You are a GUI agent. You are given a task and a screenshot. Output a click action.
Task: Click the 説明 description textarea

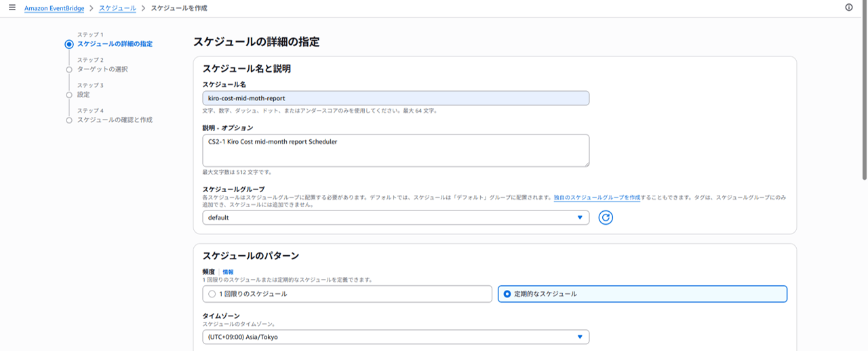[396, 150]
